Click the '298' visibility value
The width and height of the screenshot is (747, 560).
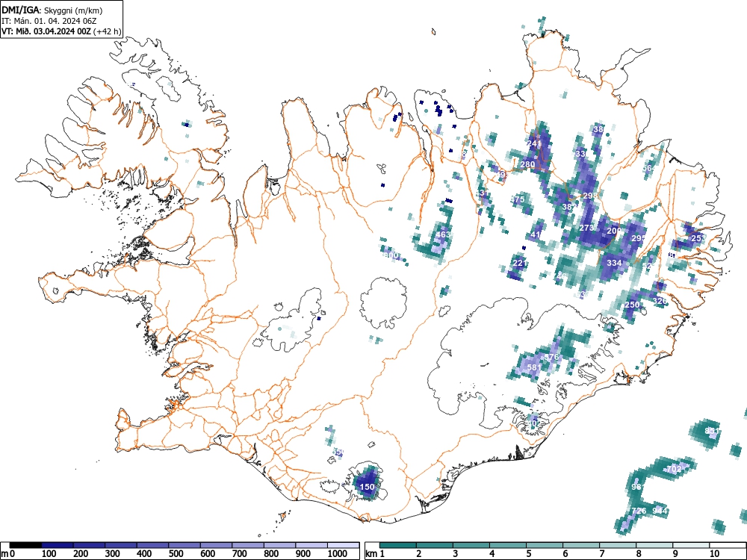(x=590, y=196)
